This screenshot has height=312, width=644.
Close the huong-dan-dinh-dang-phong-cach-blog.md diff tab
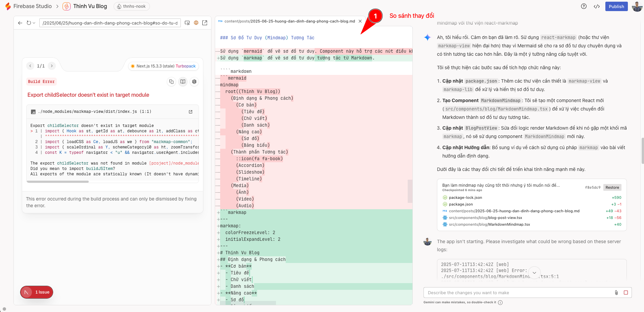360,21
